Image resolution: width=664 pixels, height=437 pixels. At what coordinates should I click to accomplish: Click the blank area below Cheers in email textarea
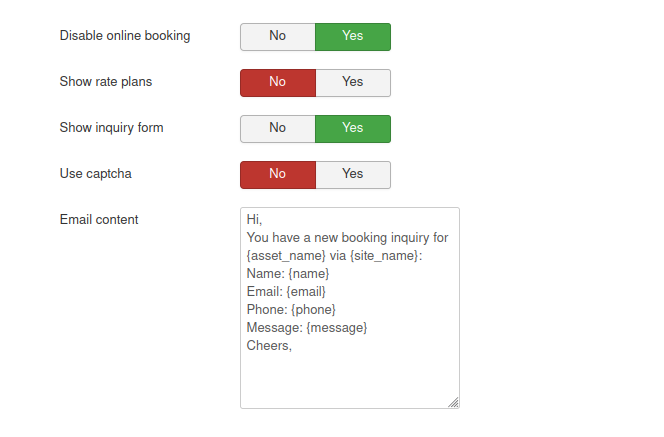click(349, 378)
